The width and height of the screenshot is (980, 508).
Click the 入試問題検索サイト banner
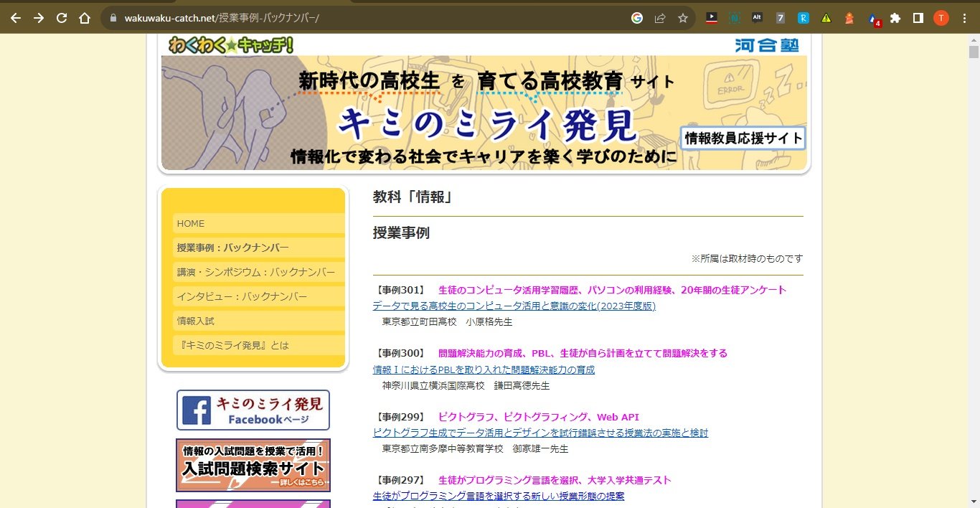click(x=253, y=466)
